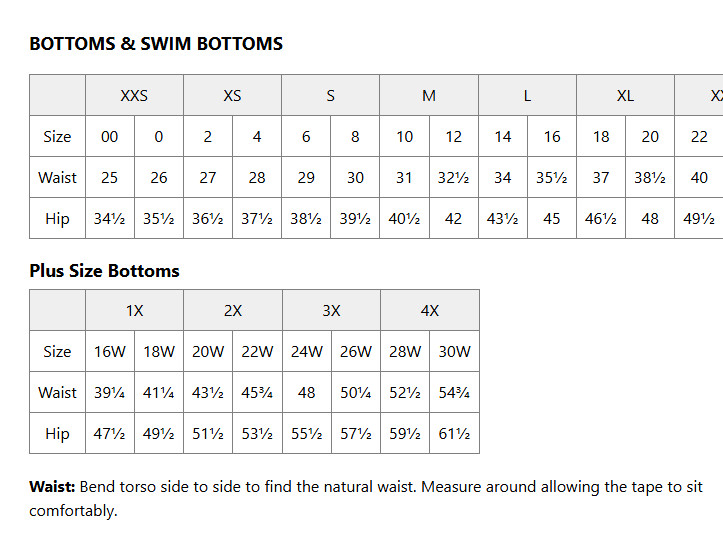This screenshot has height=534, width=723.
Task: Select the 2X plus size header
Action: (x=233, y=311)
